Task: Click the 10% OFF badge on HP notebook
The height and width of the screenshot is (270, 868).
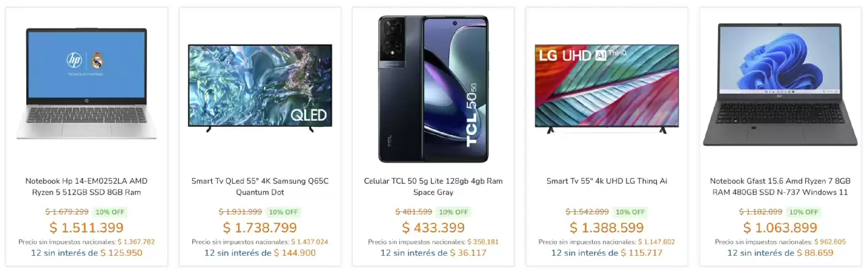Action: pos(110,212)
